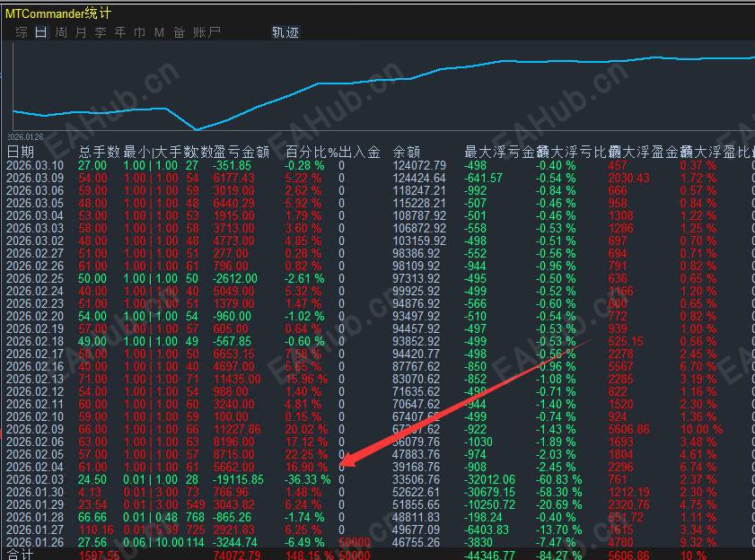The height and width of the screenshot is (560, 755).
Task: Click the lots value 110.16
Action: click(96, 529)
